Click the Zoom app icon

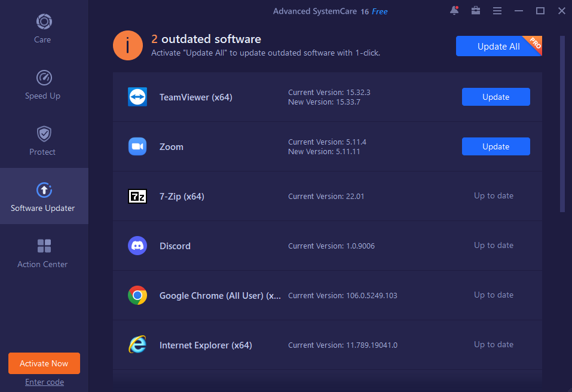coord(137,146)
